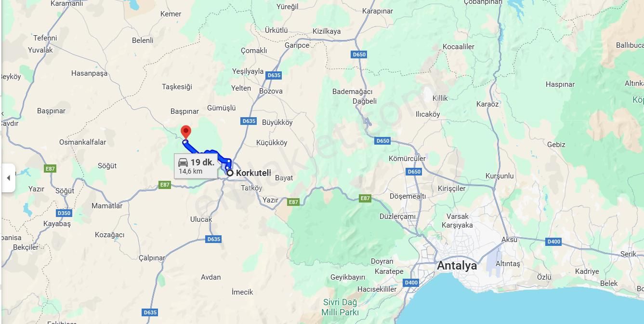The image size is (644, 324).
Task: Select the Tefenni town label
Action: click(x=45, y=38)
